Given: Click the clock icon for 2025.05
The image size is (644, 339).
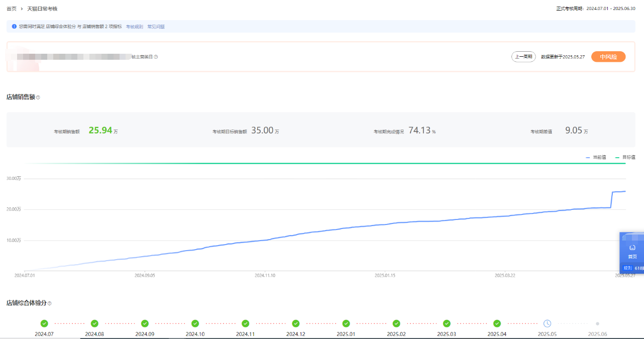Looking at the screenshot, I should 547,323.
